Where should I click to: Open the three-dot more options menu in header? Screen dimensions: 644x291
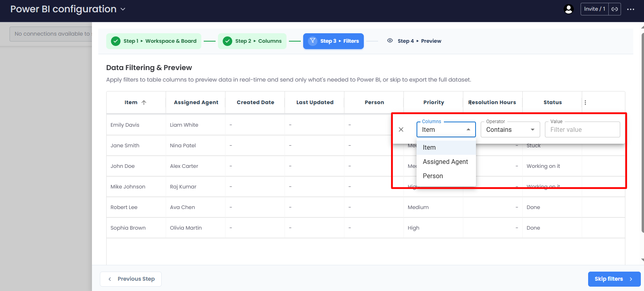(x=631, y=9)
